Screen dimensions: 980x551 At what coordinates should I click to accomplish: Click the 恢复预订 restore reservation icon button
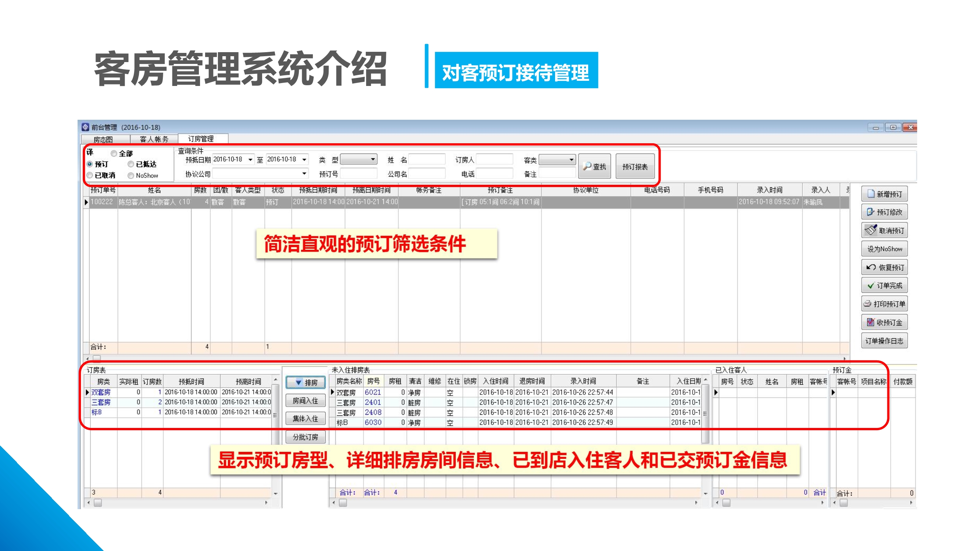[x=884, y=267]
